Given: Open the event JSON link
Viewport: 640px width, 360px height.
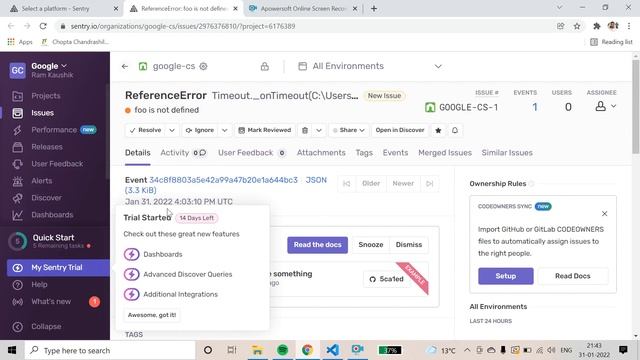Looking at the screenshot, I should (x=316, y=180).
